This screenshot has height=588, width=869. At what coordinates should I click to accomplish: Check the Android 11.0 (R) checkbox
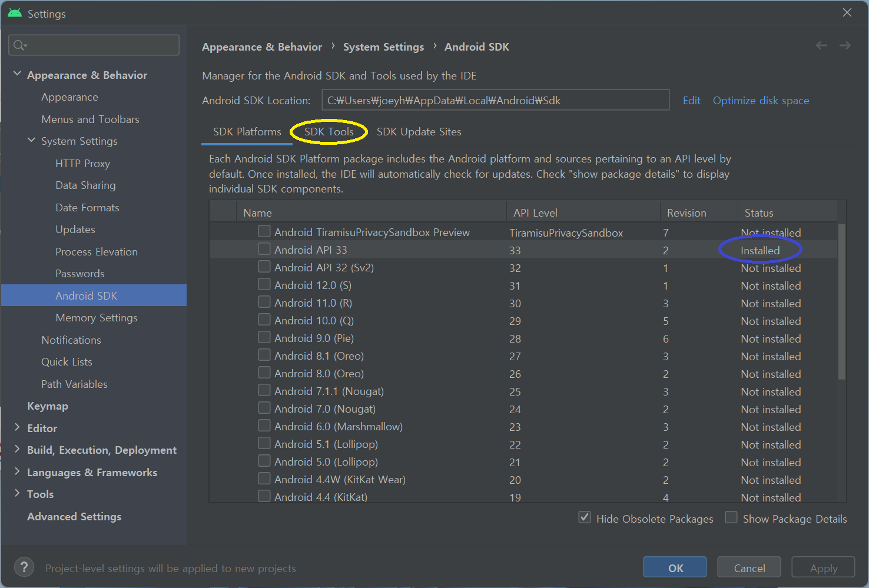point(264,302)
